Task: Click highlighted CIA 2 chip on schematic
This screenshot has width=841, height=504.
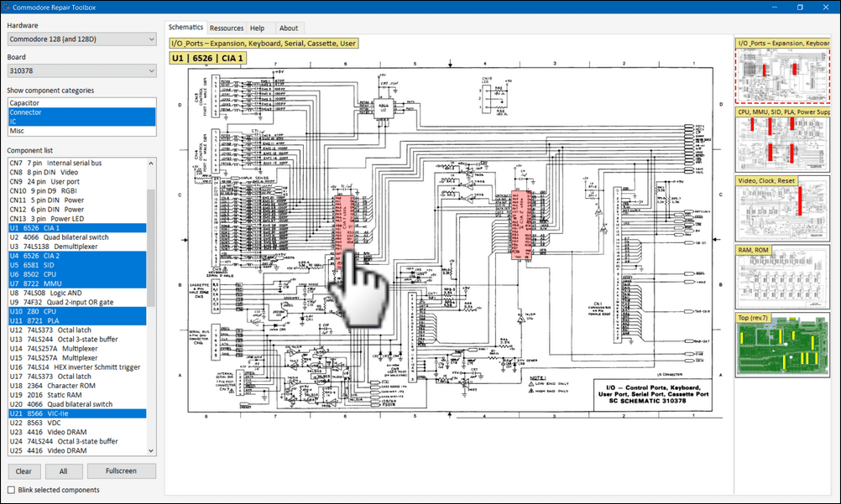Action: (520, 225)
